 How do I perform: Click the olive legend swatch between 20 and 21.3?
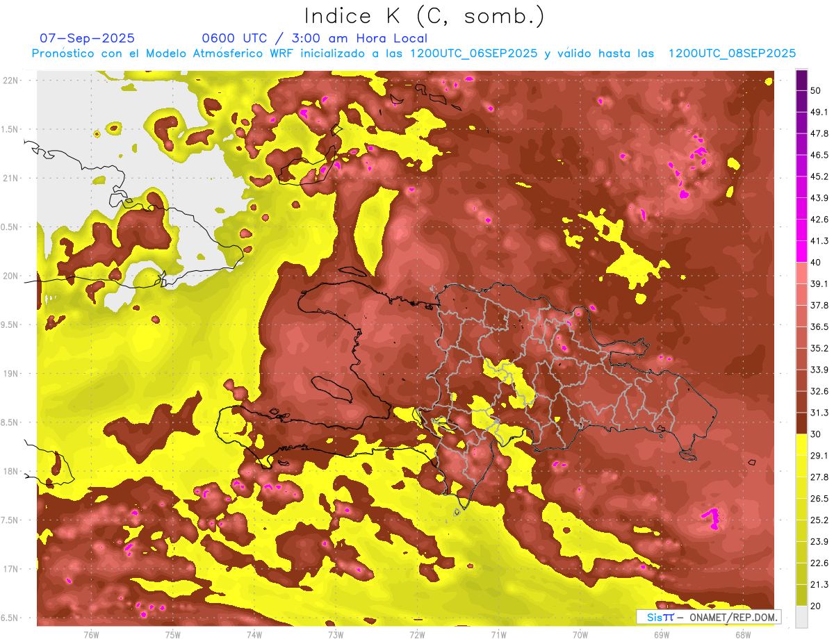click(x=801, y=596)
